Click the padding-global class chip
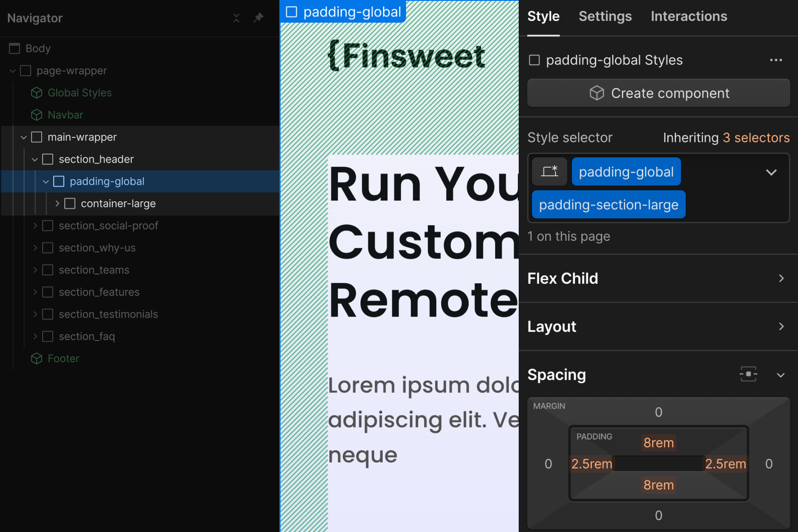 point(626,172)
